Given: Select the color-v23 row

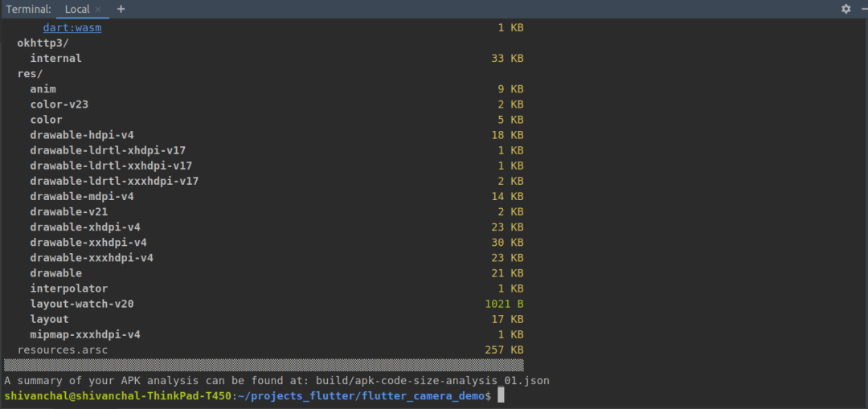Looking at the screenshot, I should coord(276,104).
